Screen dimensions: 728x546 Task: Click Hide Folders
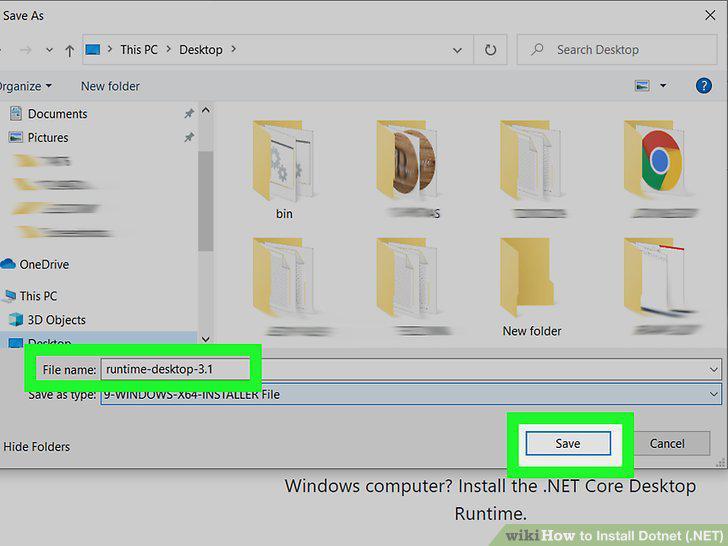pyautogui.click(x=36, y=447)
